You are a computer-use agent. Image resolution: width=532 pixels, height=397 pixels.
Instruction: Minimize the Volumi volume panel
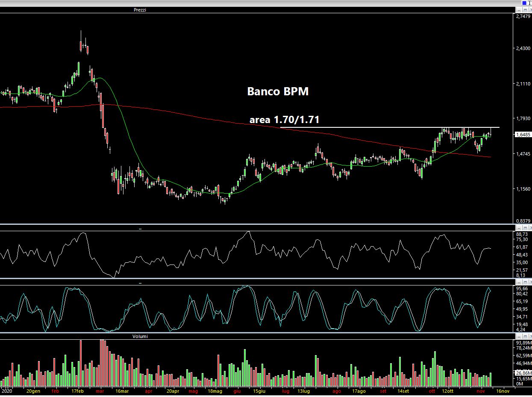(519, 336)
